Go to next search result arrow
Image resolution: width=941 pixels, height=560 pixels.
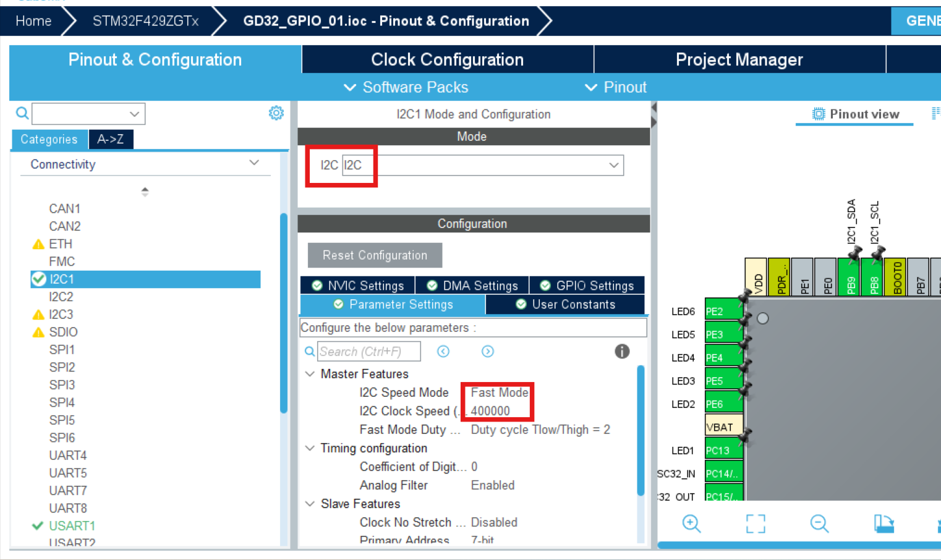pyautogui.click(x=488, y=351)
